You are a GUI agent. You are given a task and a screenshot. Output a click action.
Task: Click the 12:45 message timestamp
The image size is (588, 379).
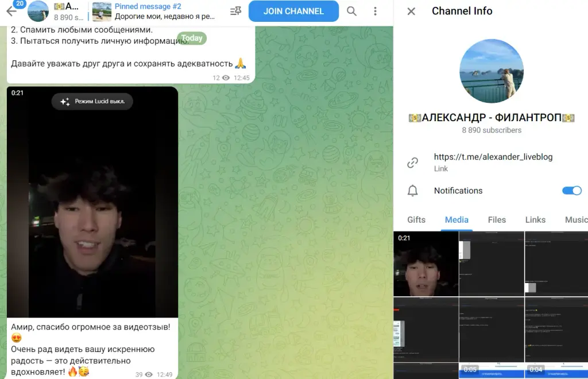pyautogui.click(x=242, y=78)
